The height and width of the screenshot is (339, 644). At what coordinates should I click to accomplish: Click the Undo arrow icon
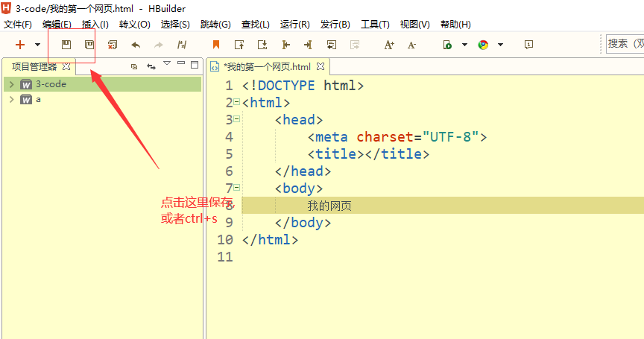pos(136,45)
